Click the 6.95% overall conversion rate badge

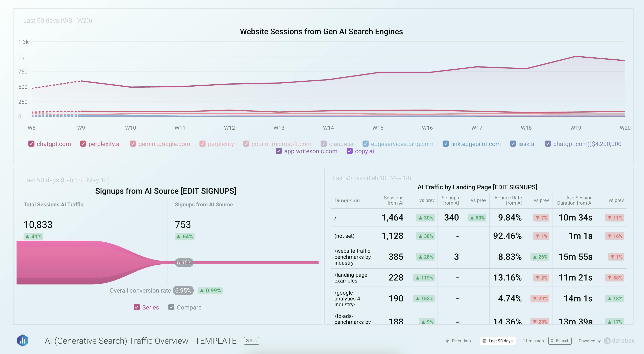(x=183, y=291)
